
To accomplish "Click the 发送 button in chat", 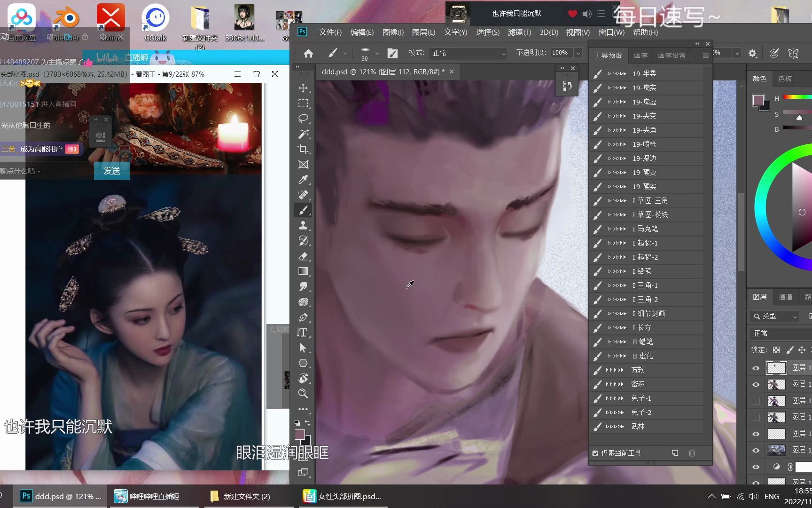I will click(111, 171).
